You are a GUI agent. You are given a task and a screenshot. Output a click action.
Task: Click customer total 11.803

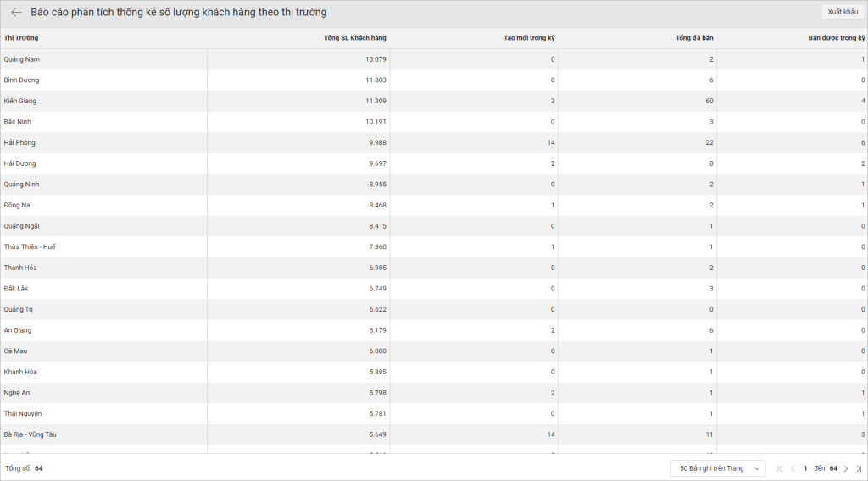point(376,80)
